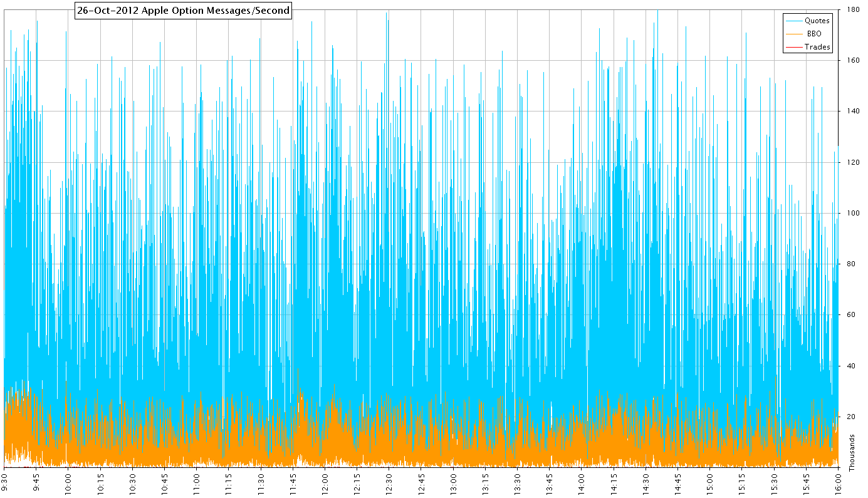The width and height of the screenshot is (868, 498).
Task: Click the 9:30 time axis label
Action: point(5,481)
